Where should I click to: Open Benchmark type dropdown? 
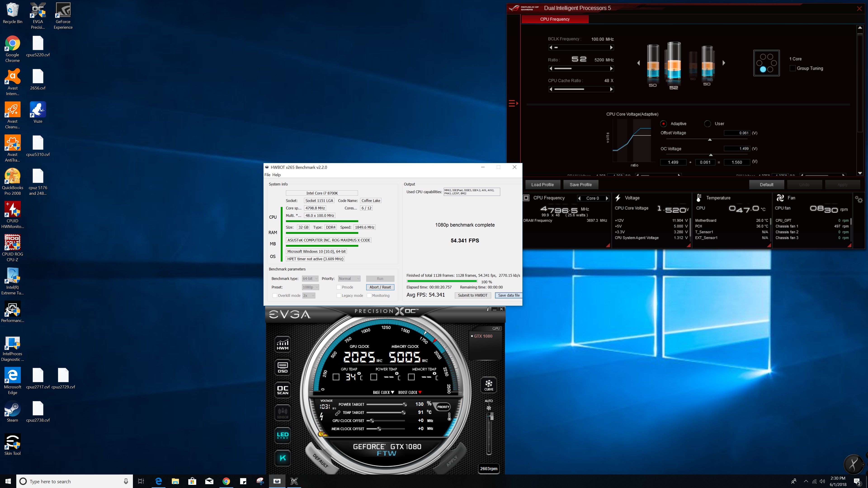click(310, 279)
